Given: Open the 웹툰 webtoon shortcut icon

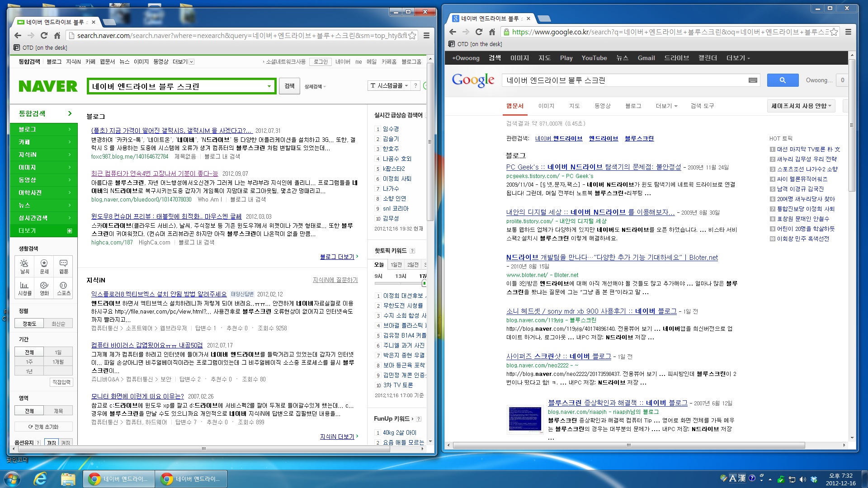Looking at the screenshot, I should (63, 267).
